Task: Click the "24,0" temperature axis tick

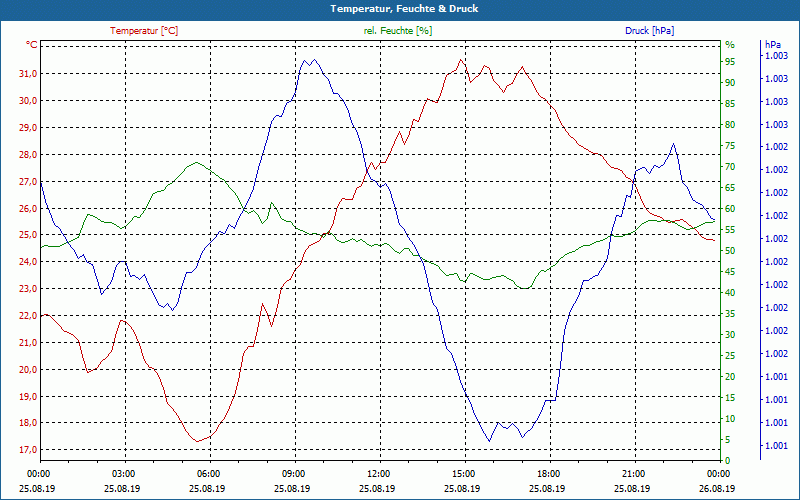Action: pyautogui.click(x=28, y=262)
